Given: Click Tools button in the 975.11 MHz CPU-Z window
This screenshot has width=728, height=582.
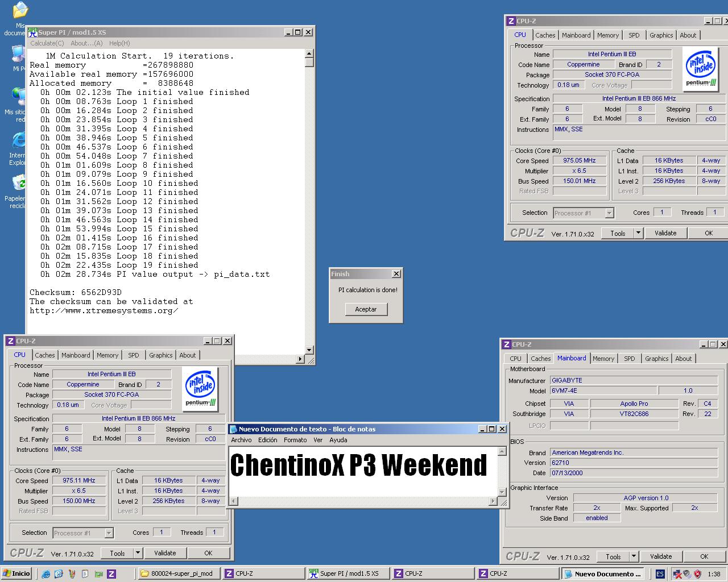Looking at the screenshot, I should [117, 553].
